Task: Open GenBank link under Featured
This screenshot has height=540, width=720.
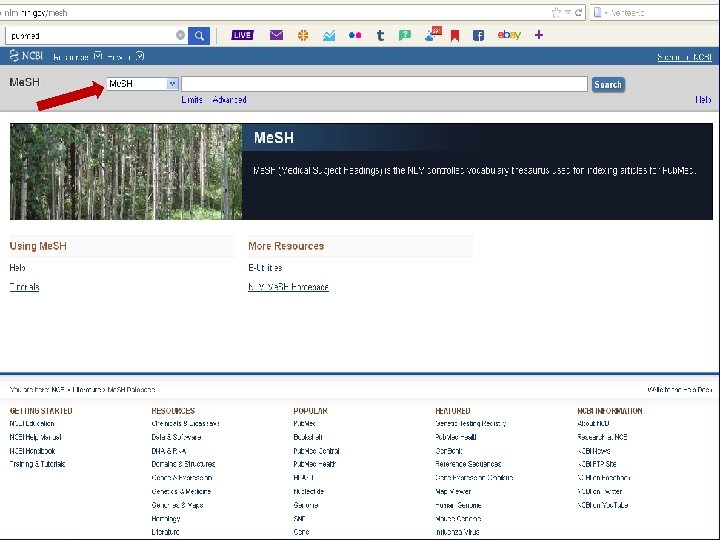Action: pos(449,451)
